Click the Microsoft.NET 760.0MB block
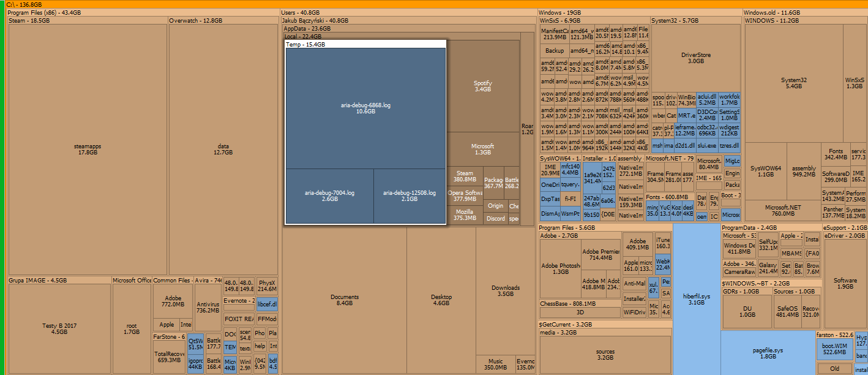The image size is (868, 375). tap(783, 210)
